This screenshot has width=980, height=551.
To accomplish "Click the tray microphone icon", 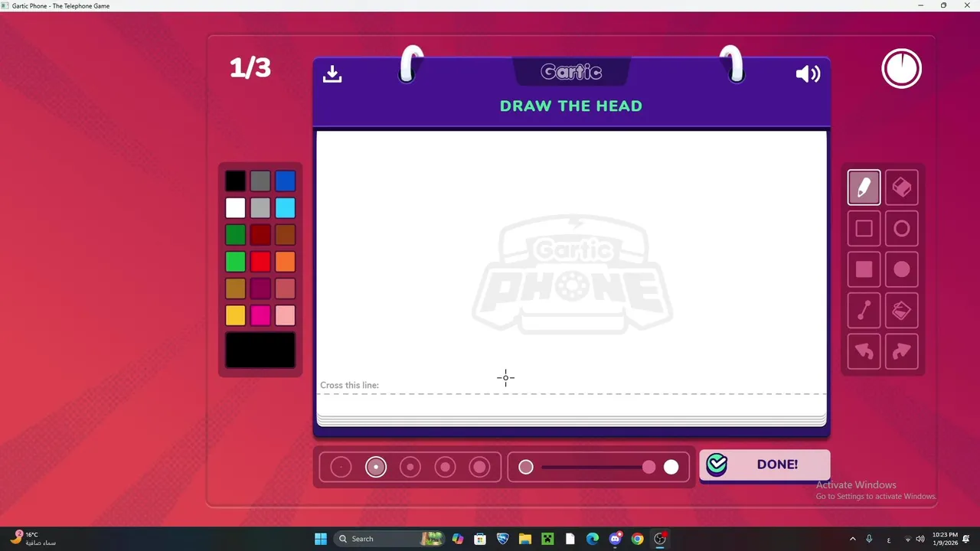I will 869,539.
